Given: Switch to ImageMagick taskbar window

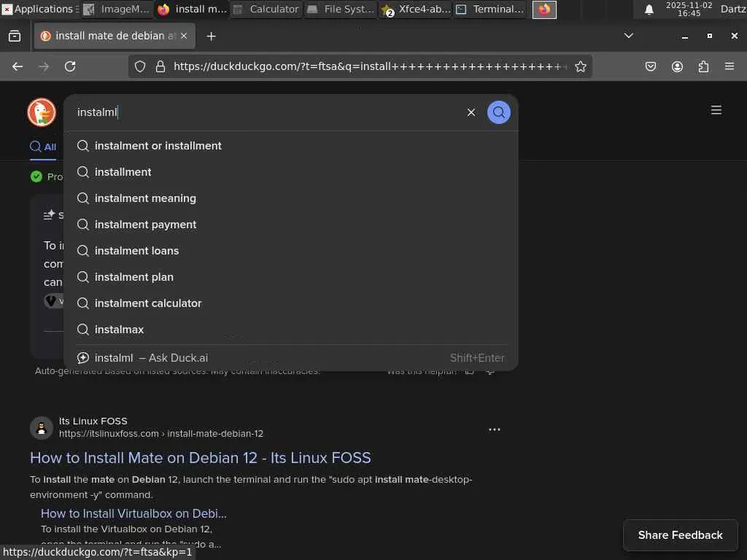Looking at the screenshot, I should (117, 9).
